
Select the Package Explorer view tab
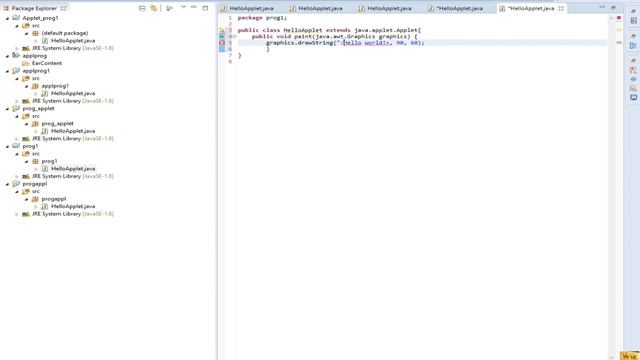34,8
